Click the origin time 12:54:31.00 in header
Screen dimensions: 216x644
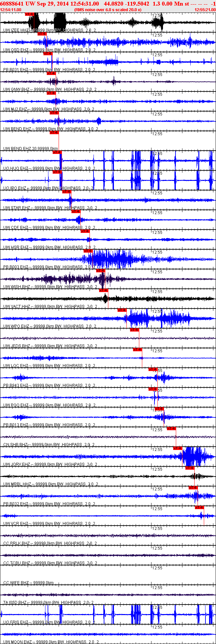coord(85,4)
